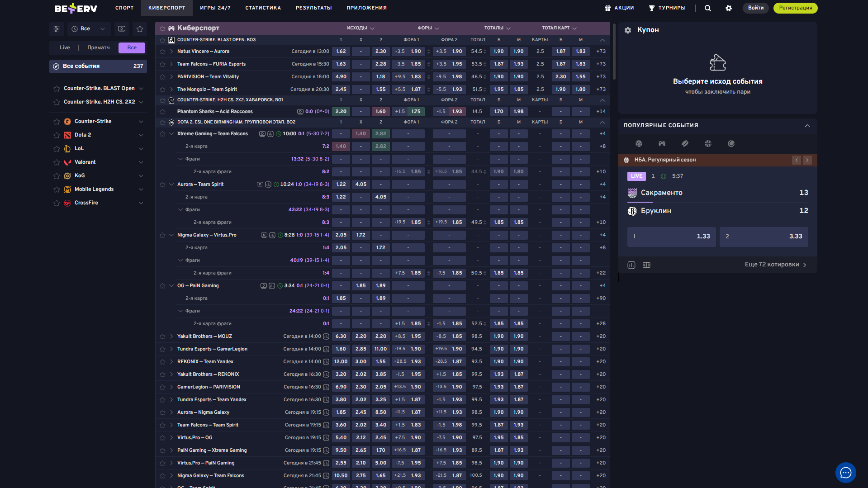Open favorites star filter in sidebar
The width and height of the screenshot is (868, 488).
pos(140,29)
